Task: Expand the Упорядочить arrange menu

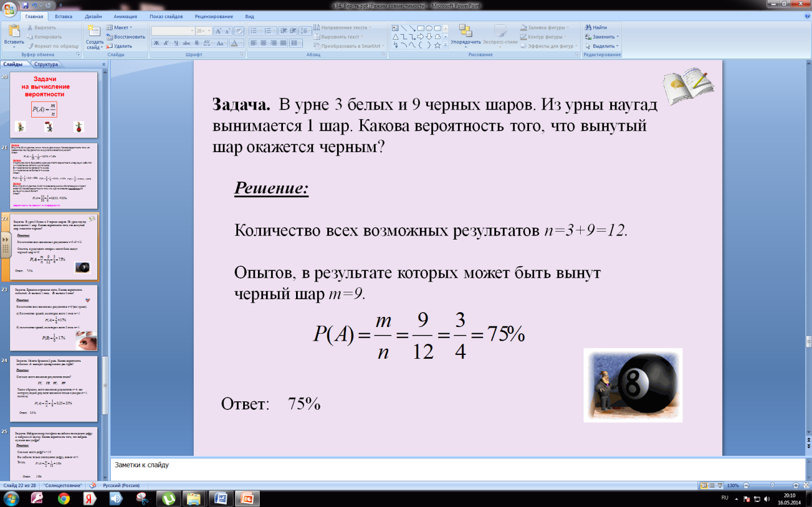Action: [x=465, y=35]
